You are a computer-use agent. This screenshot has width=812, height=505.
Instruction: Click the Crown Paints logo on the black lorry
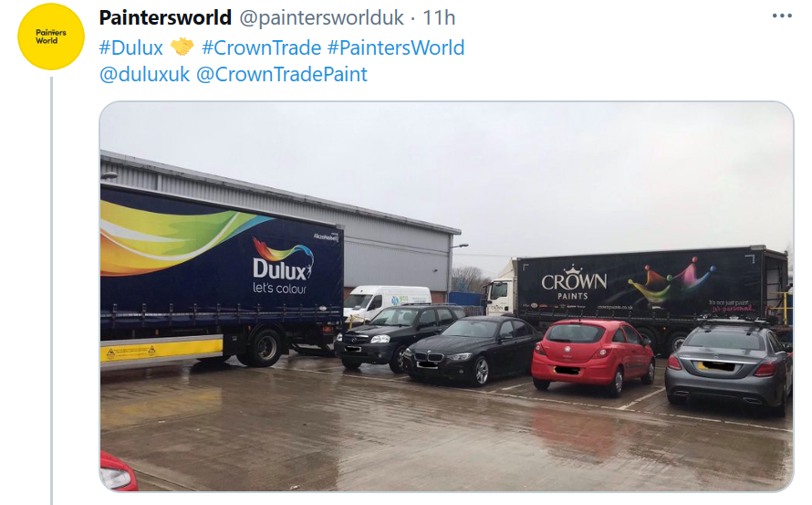click(x=574, y=282)
